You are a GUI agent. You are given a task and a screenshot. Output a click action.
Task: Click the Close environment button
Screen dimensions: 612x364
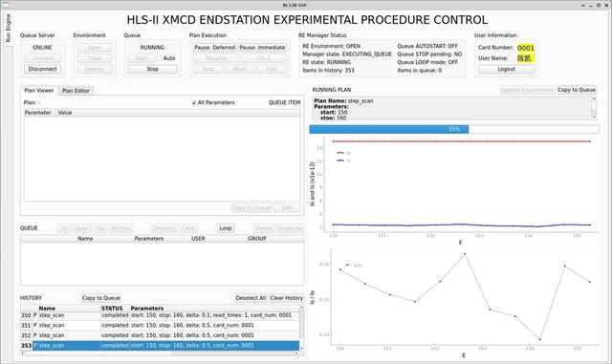click(x=95, y=58)
